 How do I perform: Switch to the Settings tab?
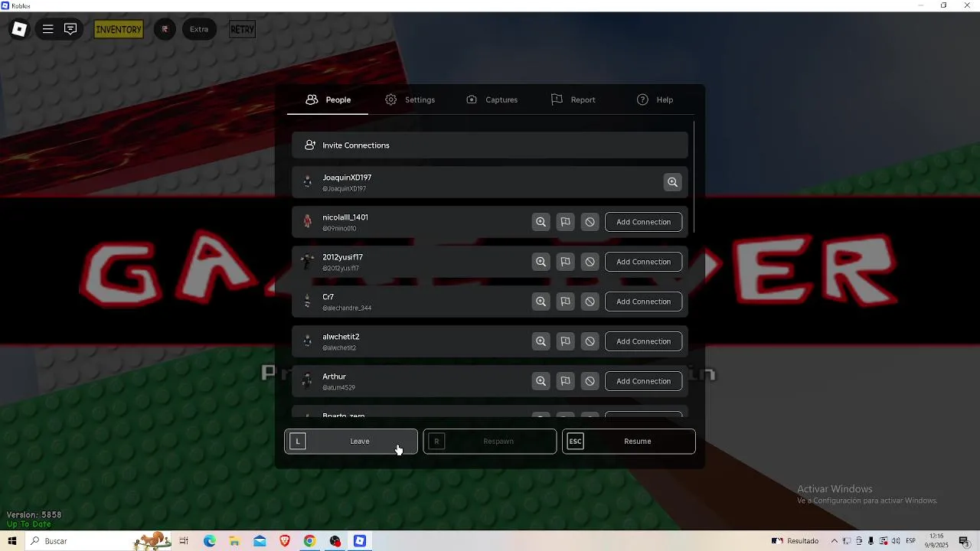(x=410, y=99)
